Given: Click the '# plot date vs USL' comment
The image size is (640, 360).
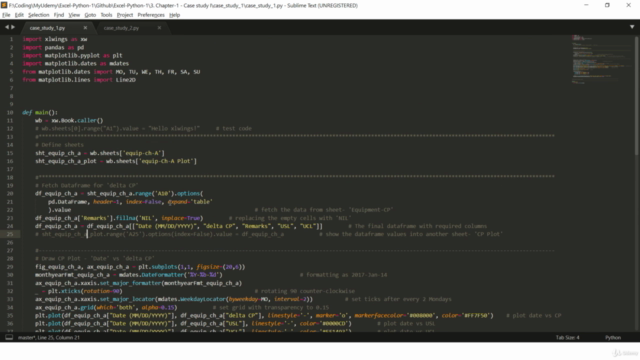Looking at the screenshot, I should click(406, 323).
